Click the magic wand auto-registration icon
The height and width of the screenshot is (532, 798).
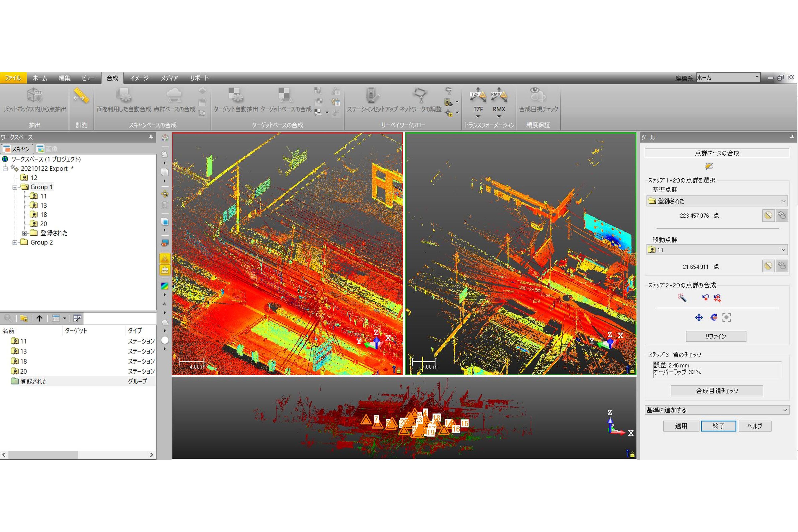point(681,298)
